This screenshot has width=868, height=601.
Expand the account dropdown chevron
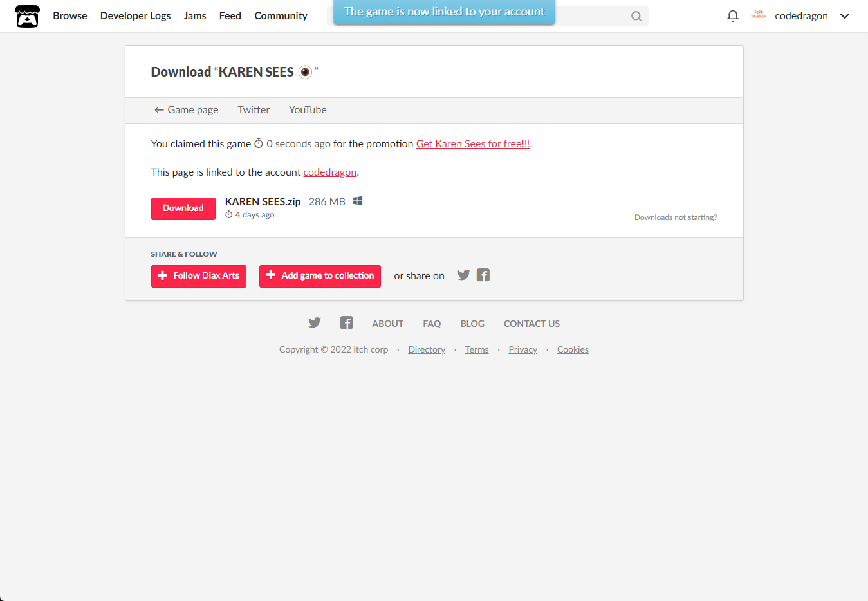pos(845,16)
